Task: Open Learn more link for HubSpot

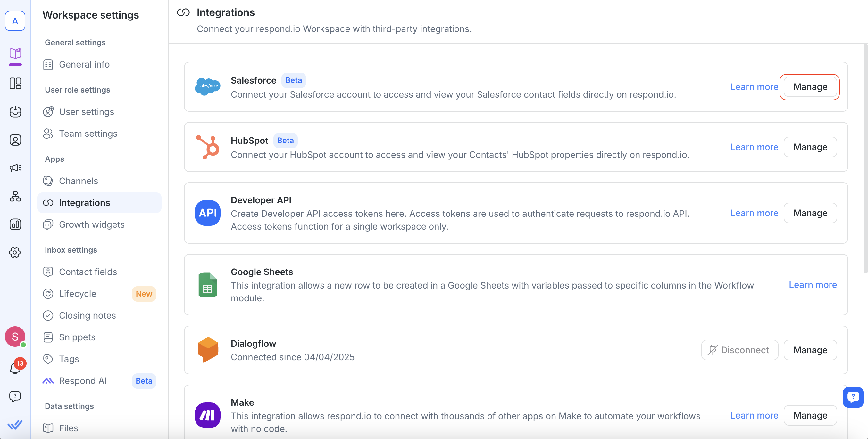Action: [x=754, y=147]
